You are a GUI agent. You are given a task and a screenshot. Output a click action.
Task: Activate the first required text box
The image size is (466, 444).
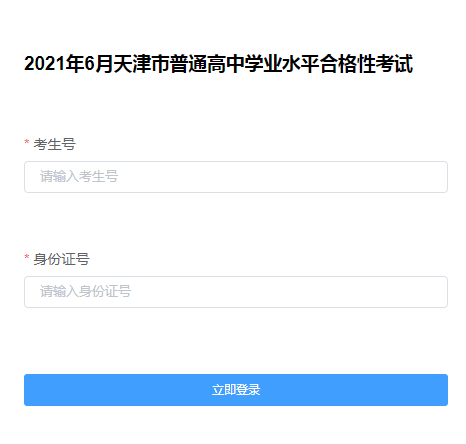(236, 177)
